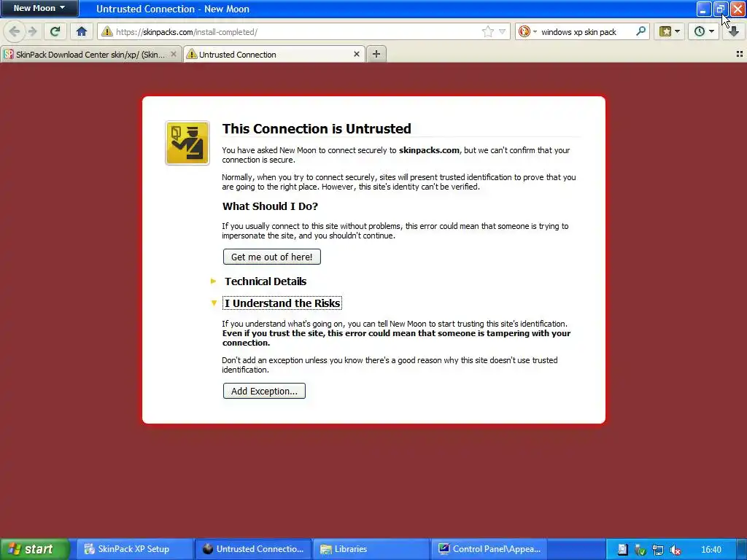
Task: Open the history clock dropdown
Action: tap(704, 32)
